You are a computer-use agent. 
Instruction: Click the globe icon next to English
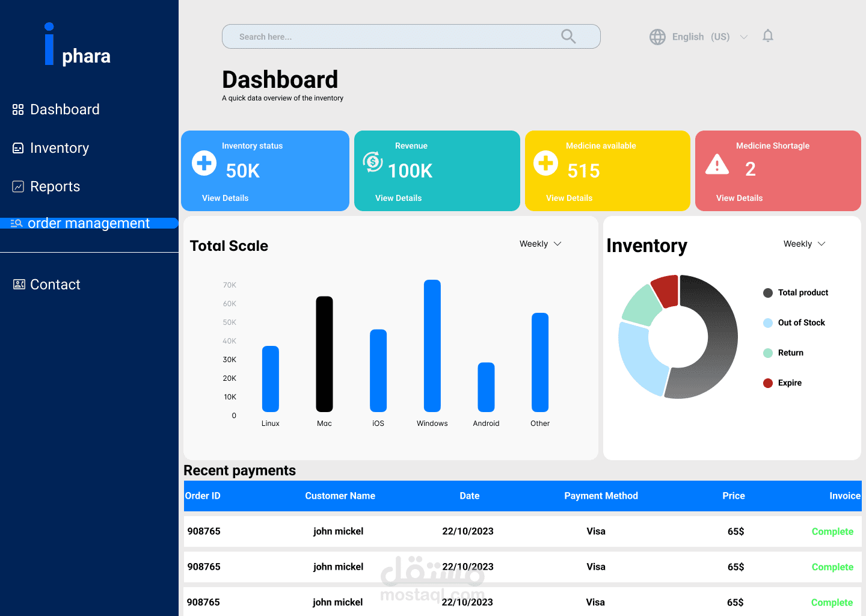point(657,36)
